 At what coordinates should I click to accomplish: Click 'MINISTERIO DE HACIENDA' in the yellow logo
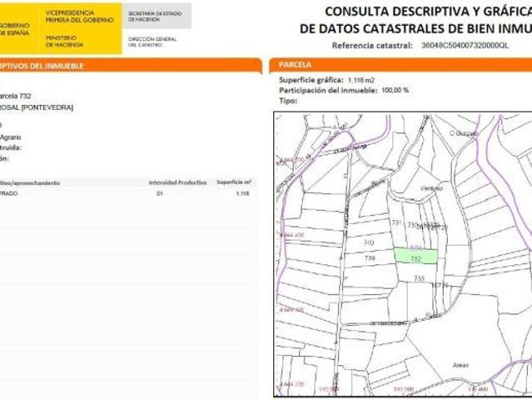pos(64,41)
